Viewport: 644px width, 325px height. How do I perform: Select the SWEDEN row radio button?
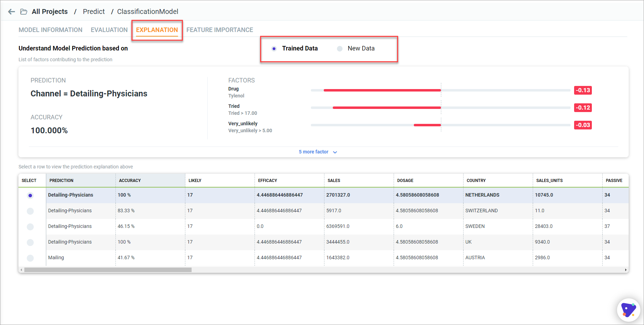click(x=30, y=227)
